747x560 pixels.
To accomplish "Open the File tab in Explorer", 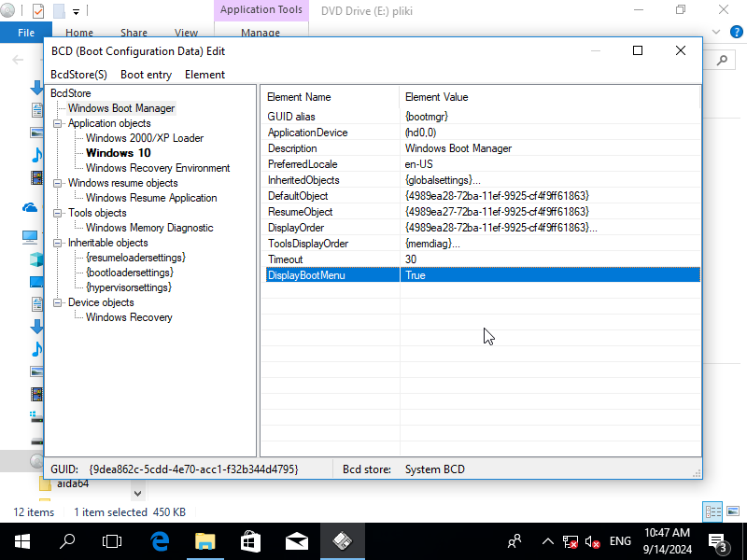I will click(26, 33).
